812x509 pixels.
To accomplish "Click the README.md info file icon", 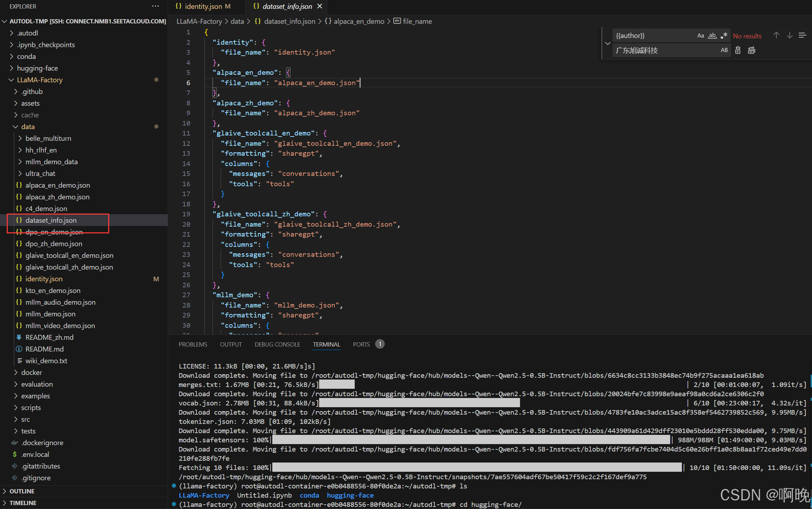I will pyautogui.click(x=19, y=349).
